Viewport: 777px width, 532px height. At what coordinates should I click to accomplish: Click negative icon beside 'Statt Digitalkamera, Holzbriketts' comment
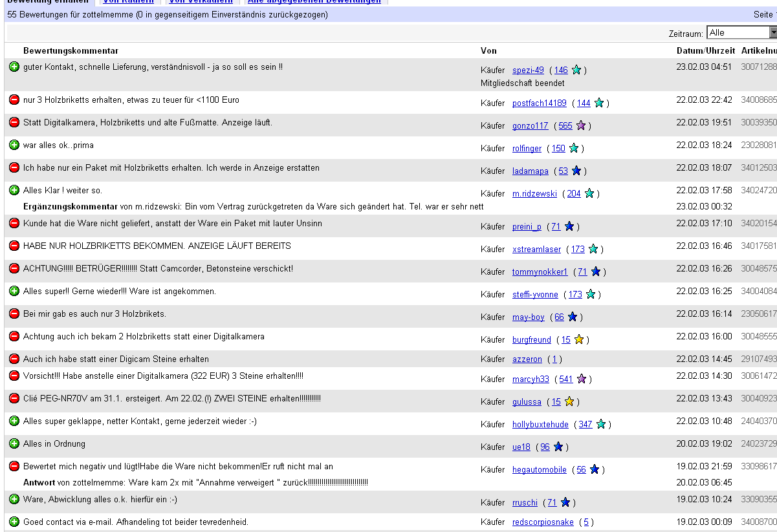click(14, 122)
